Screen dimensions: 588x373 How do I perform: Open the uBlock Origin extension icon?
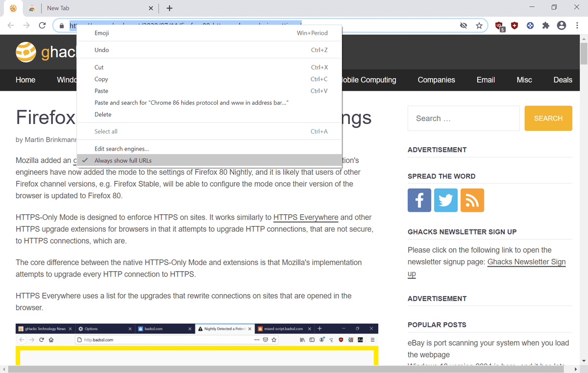point(499,26)
